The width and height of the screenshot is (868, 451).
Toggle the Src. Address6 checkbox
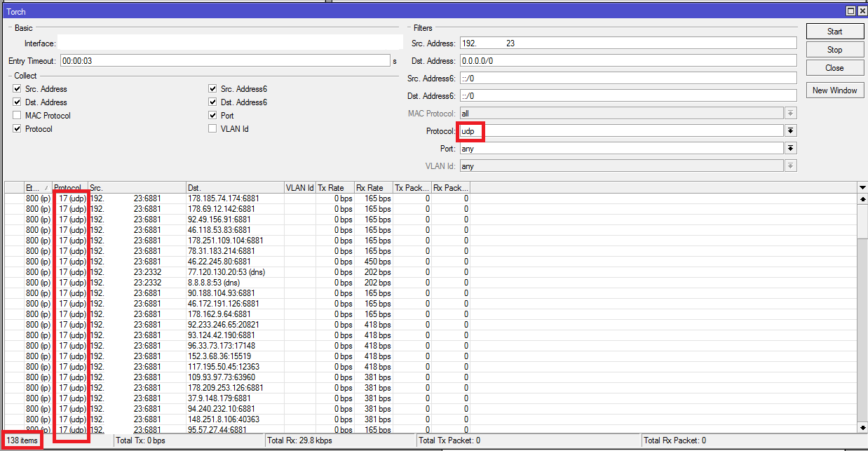click(x=212, y=89)
